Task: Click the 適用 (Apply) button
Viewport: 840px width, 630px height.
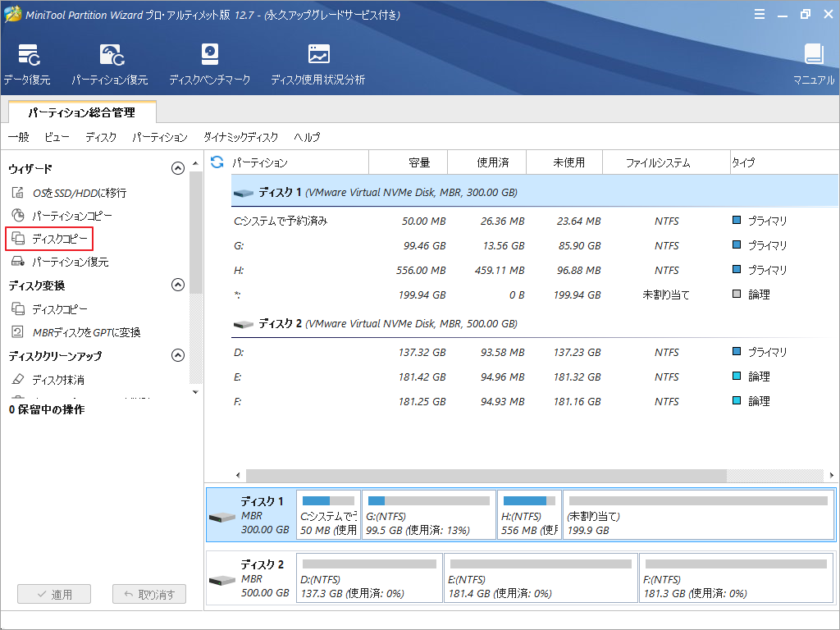Action: click(54, 594)
